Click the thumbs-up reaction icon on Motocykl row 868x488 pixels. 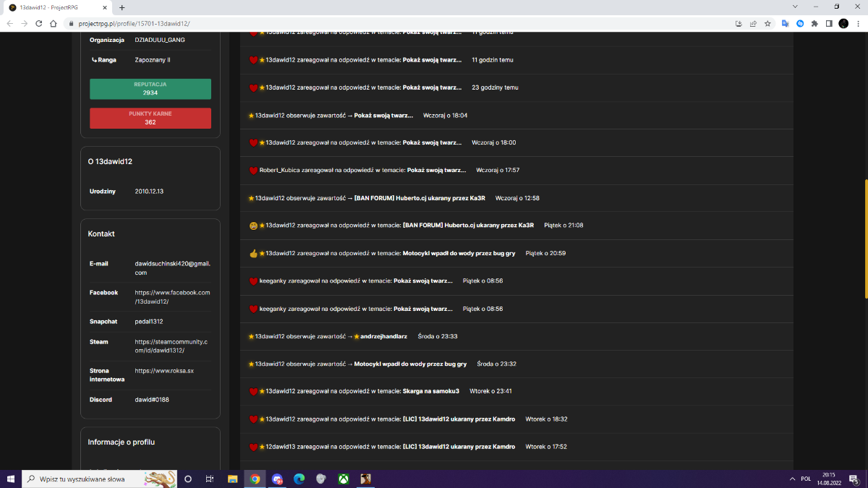click(253, 254)
